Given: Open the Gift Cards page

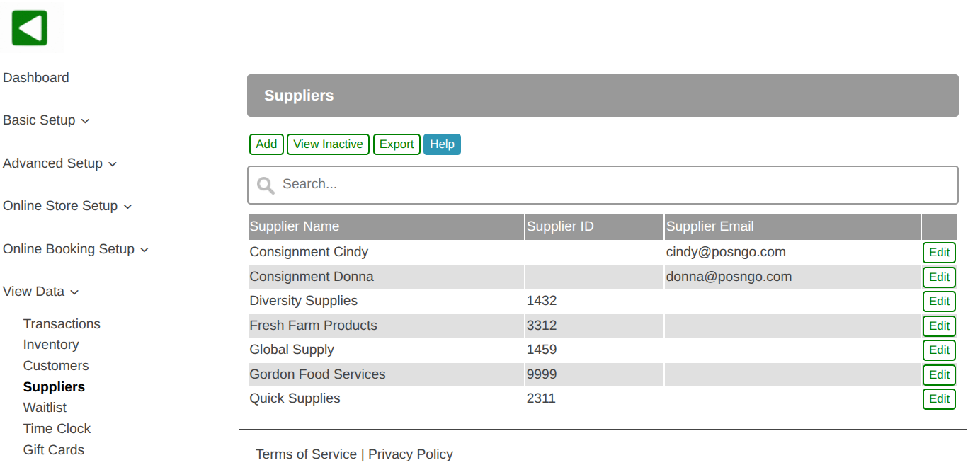Looking at the screenshot, I should point(54,450).
